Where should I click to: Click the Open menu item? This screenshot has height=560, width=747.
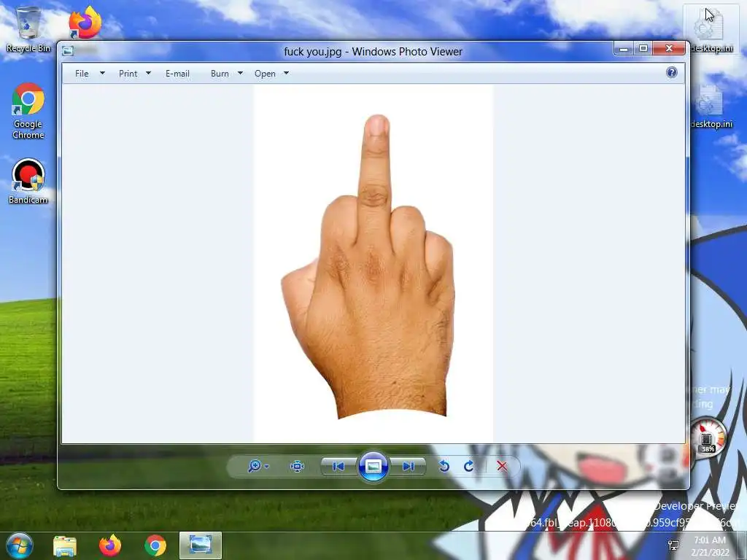pyautogui.click(x=265, y=74)
